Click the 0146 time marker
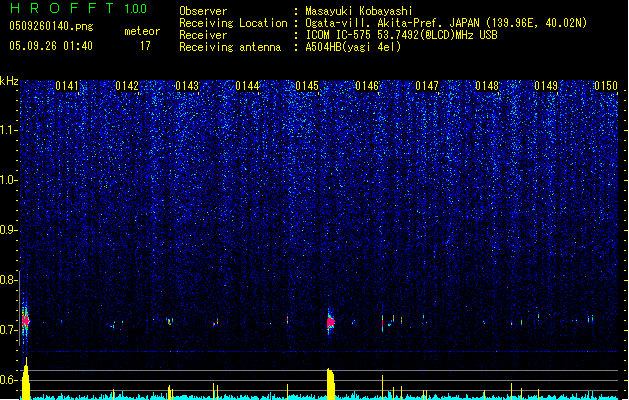This screenshot has height=400, width=629. click(x=367, y=86)
